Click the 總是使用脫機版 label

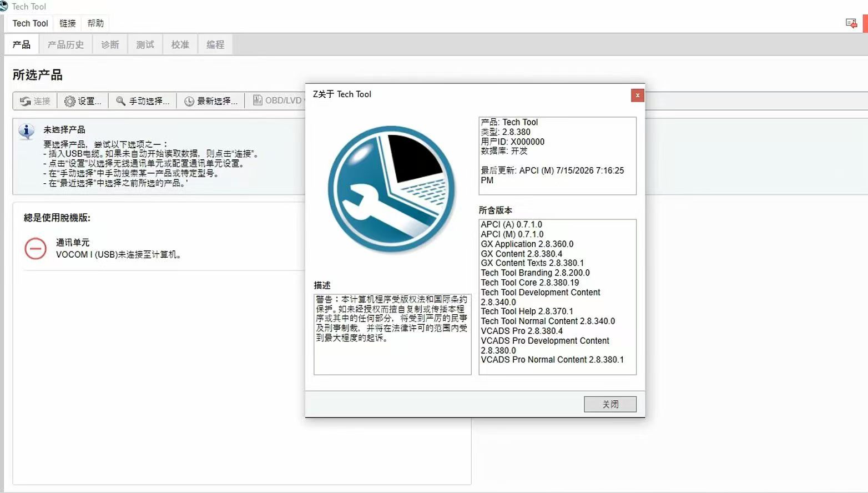(x=57, y=218)
